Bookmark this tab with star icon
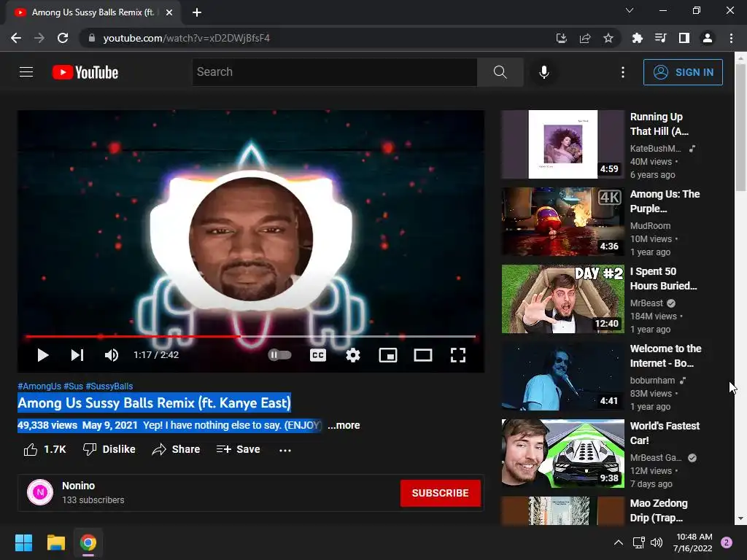Viewport: 747px width, 560px height. [608, 38]
